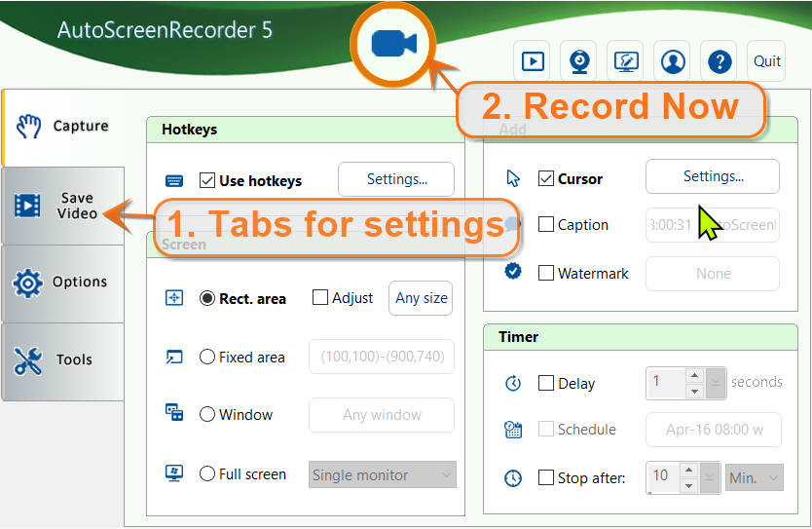Open the Tools tab
812x529 pixels.
pyautogui.click(x=63, y=360)
